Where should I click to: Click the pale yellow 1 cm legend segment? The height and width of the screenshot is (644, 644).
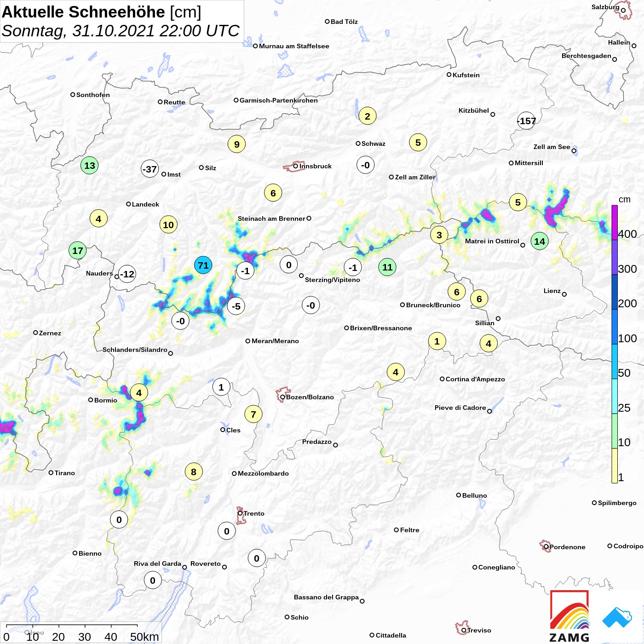(x=615, y=466)
